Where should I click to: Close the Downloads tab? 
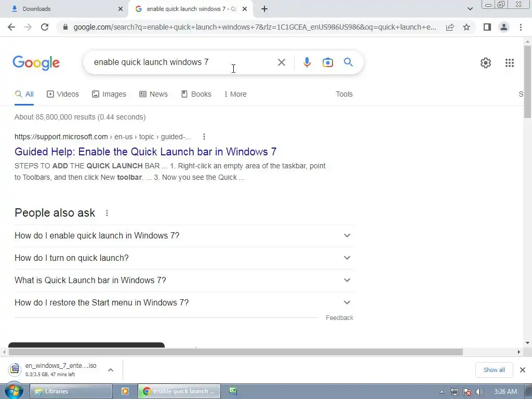click(121, 9)
